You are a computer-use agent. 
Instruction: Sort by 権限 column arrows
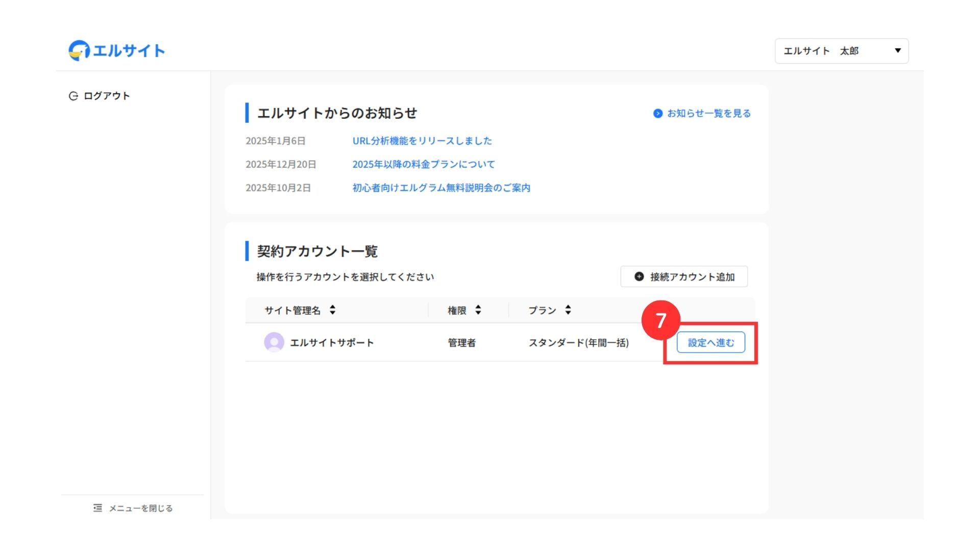click(478, 310)
